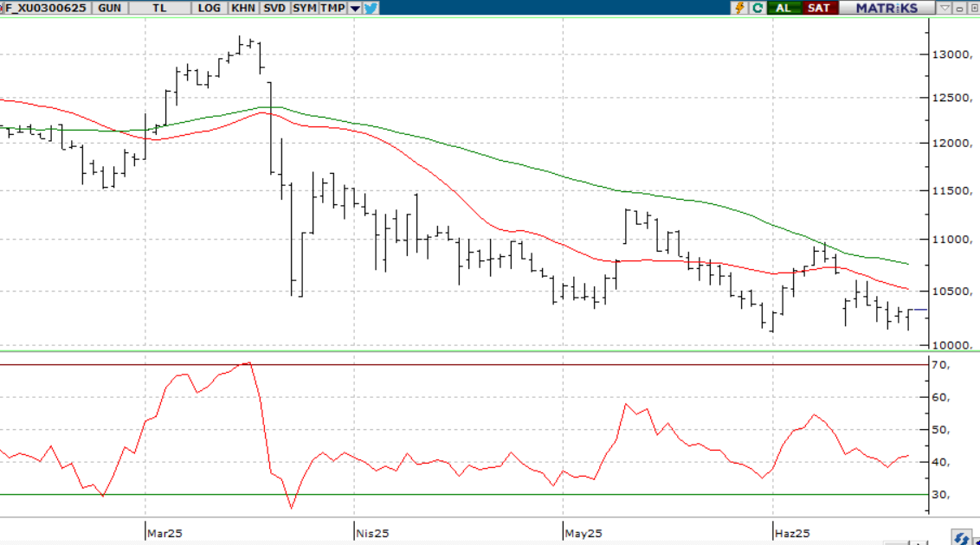Open the TMP template option
This screenshot has width=980, height=545.
(x=332, y=8)
